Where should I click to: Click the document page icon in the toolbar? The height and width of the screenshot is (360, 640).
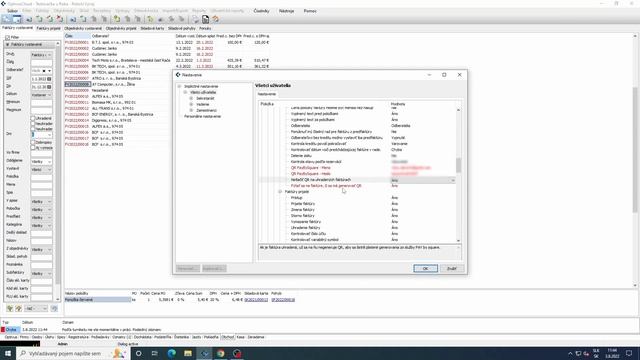click(x=205, y=19)
